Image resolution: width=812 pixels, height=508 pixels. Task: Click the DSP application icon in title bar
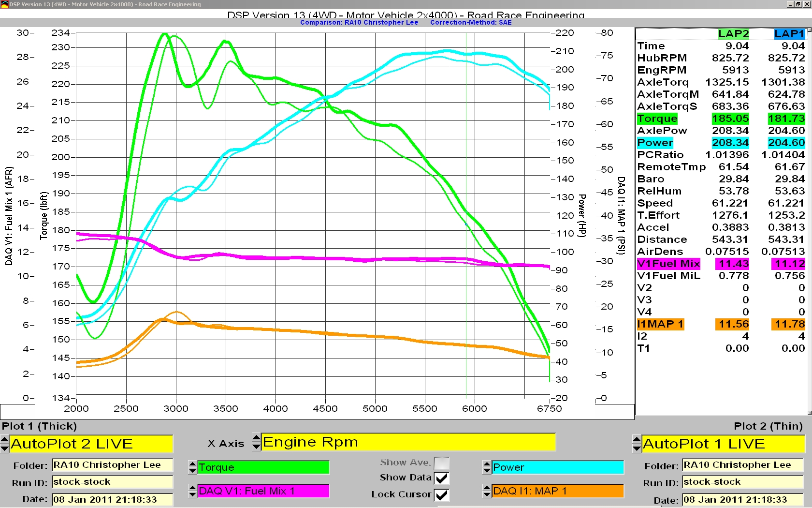tap(4, 4)
